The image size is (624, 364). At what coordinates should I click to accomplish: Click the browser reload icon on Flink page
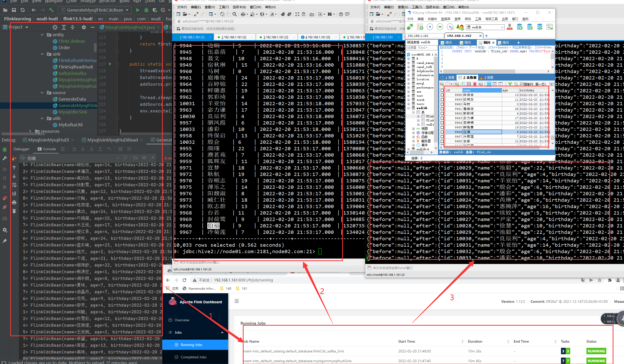(184, 280)
